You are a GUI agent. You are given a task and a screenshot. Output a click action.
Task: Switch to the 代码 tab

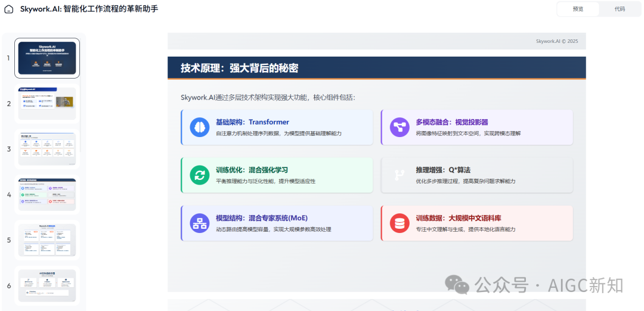coord(620,9)
